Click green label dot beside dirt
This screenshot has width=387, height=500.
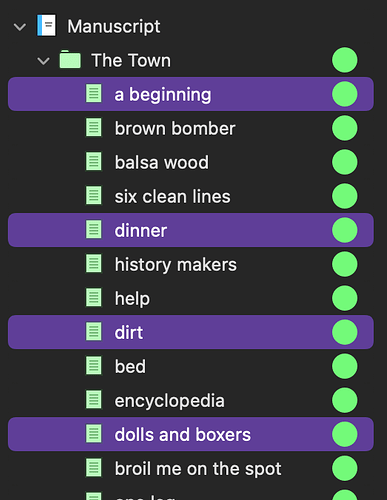(x=345, y=332)
